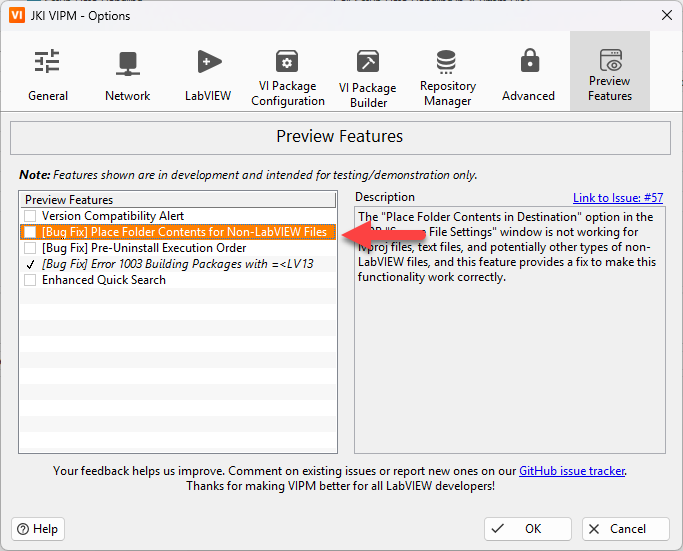Open Link to Issue #57
Viewport: 683px width, 551px height.
coord(617,198)
